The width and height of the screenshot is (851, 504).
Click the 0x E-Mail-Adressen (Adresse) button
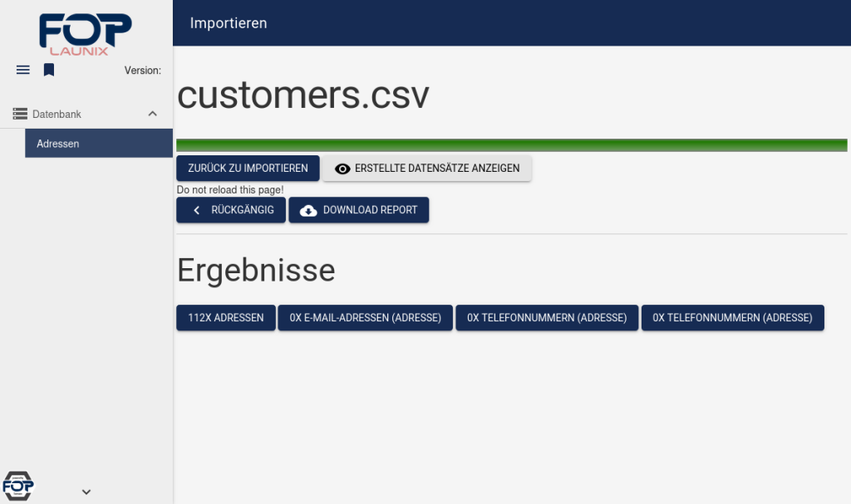pos(365,317)
